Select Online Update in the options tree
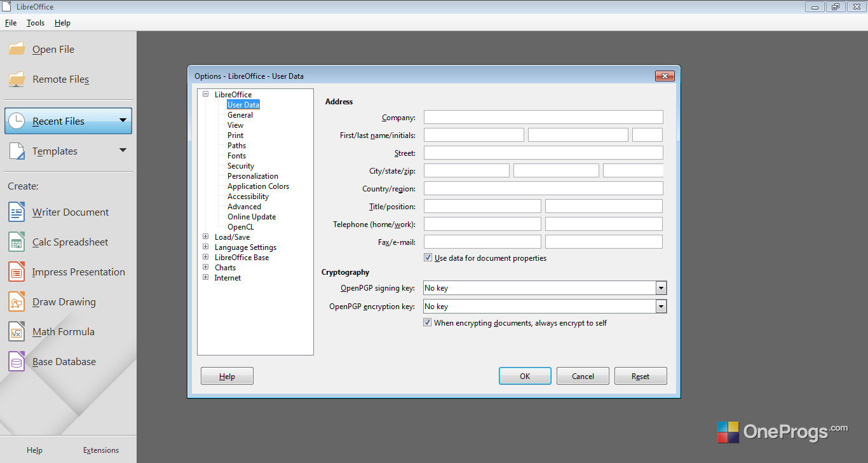Screen dimensions: 868x463 point(252,216)
